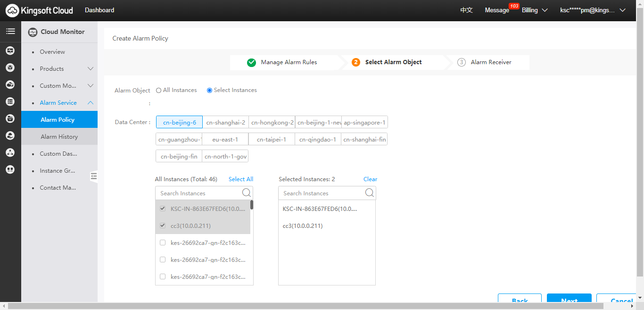Select the All Instances radio button

click(x=159, y=91)
